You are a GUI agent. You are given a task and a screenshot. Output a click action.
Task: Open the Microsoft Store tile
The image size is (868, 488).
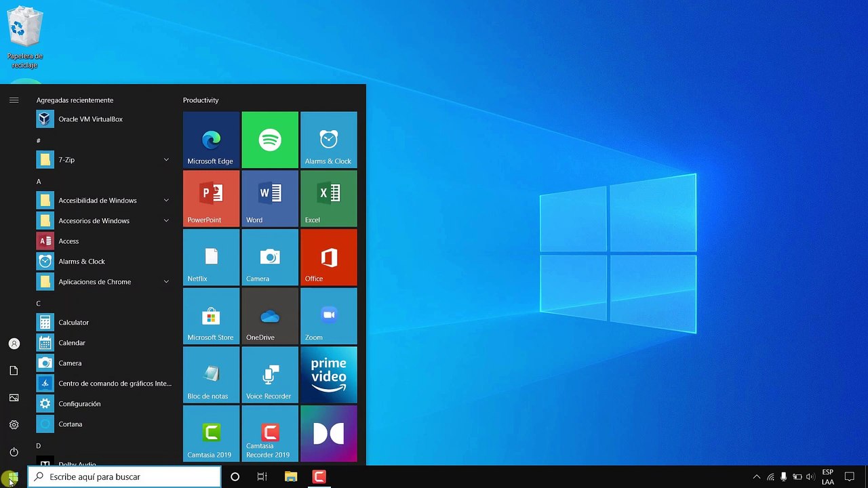pos(211,317)
